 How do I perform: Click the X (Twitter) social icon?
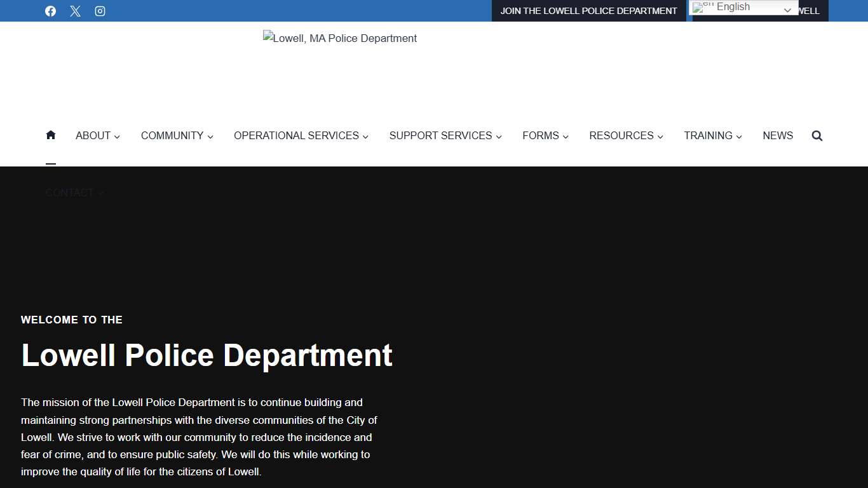pos(75,11)
